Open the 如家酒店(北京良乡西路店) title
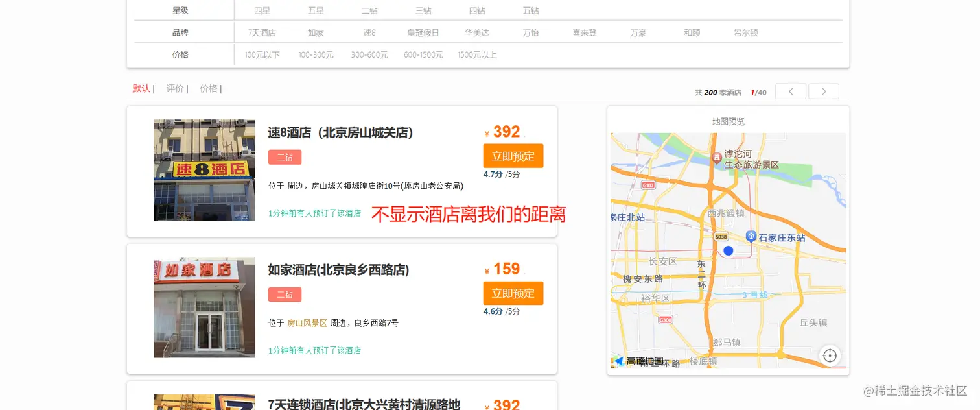Image resolution: width=980 pixels, height=410 pixels. point(338,270)
